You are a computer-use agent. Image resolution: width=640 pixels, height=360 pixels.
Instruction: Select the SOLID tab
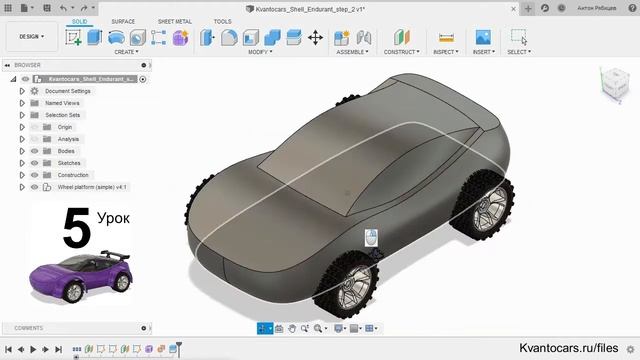pos(79,21)
